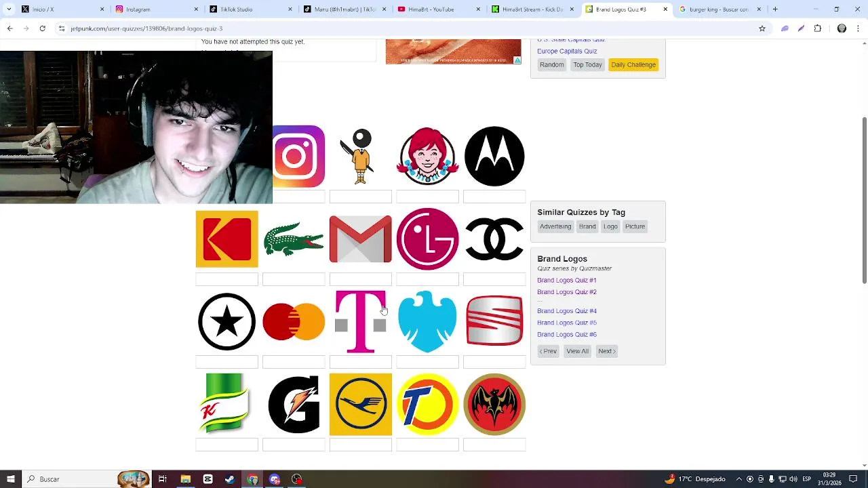The height and width of the screenshot is (488, 868).
Task: Open Brand Logos Quiz #2 link
Action: pos(567,292)
